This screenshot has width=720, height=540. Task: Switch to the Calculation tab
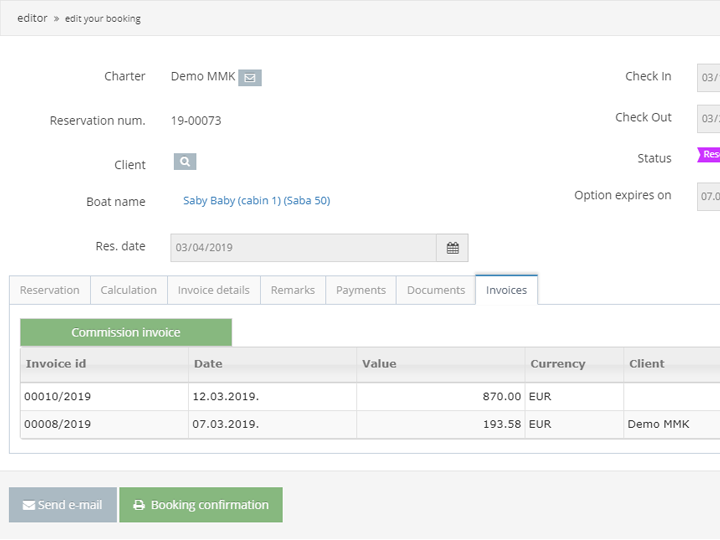(129, 290)
